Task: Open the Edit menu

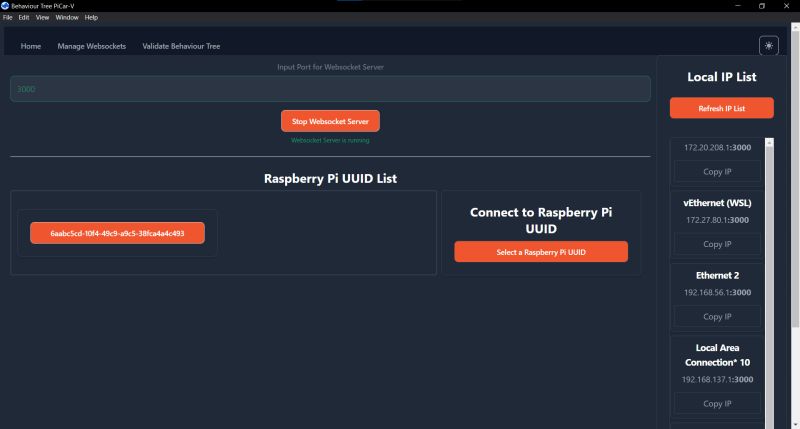Action: 24,17
